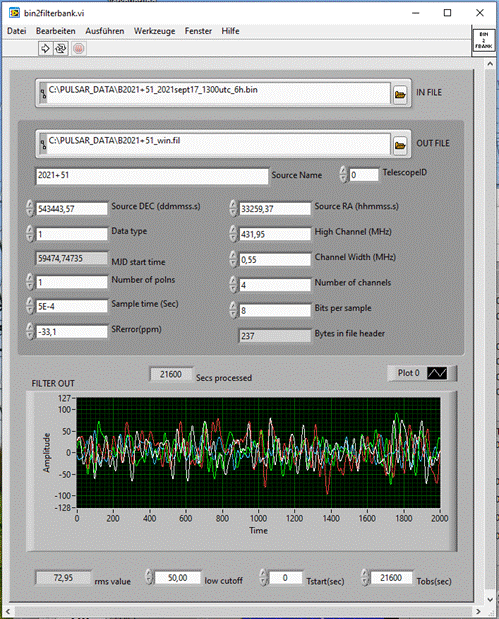Click the vertical scrollbar down arrow

[490, 600]
